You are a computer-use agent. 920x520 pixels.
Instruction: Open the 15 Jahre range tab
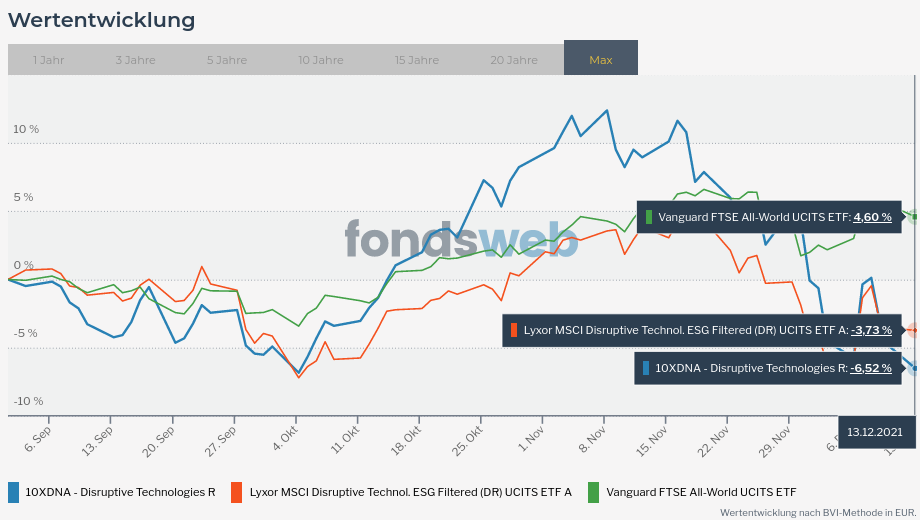416,60
